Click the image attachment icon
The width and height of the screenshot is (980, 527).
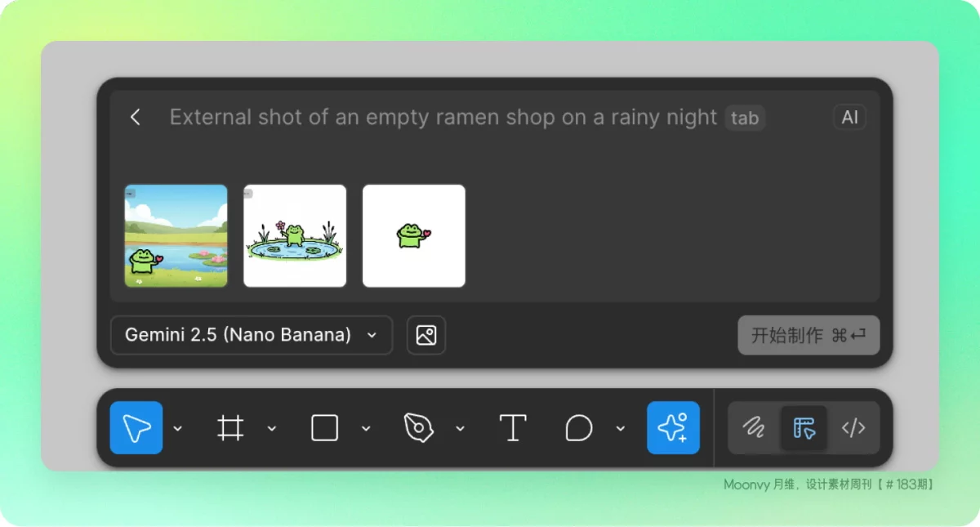[426, 335]
